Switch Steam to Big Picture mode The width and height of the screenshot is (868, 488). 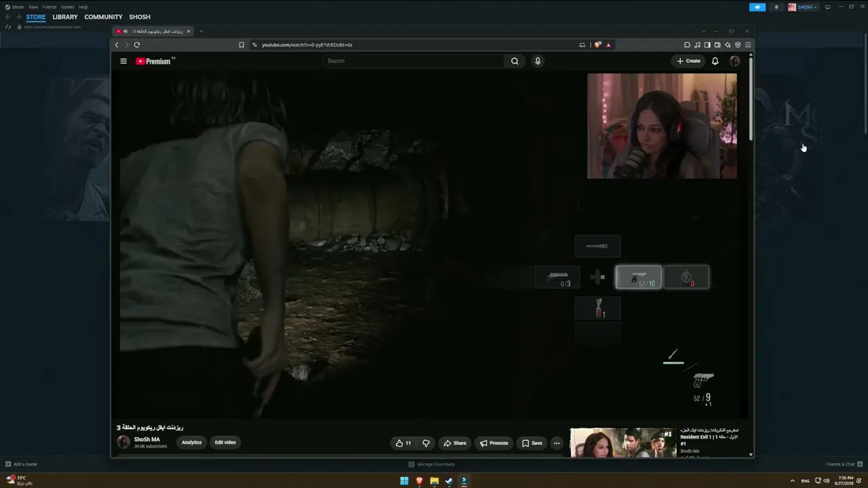827,7
